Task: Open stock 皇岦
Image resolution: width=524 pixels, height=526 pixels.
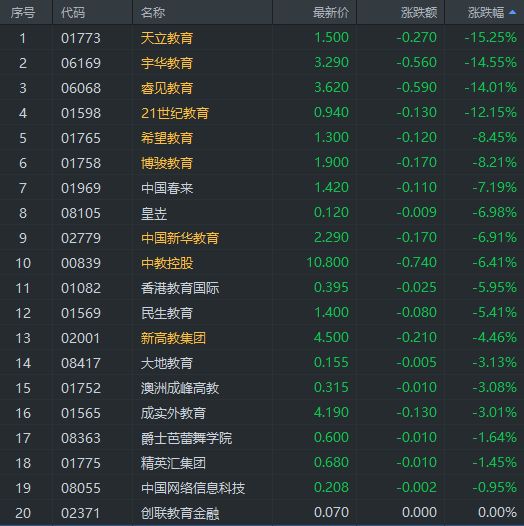Action: click(154, 213)
